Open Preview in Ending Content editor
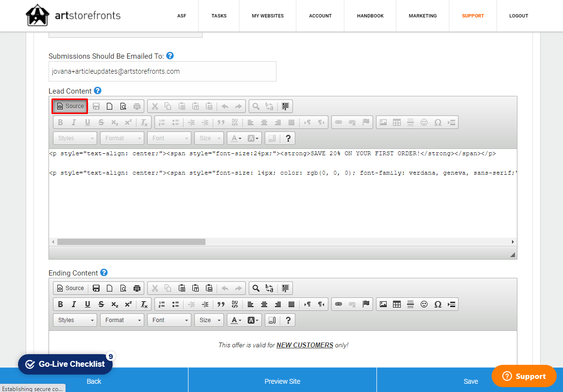Viewport: 563px width, 392px height. click(123, 288)
